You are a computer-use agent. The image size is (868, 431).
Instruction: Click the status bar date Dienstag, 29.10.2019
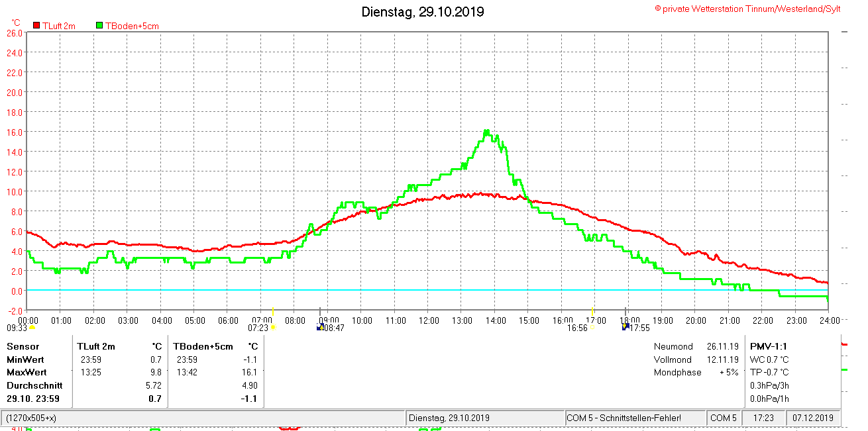click(x=449, y=418)
